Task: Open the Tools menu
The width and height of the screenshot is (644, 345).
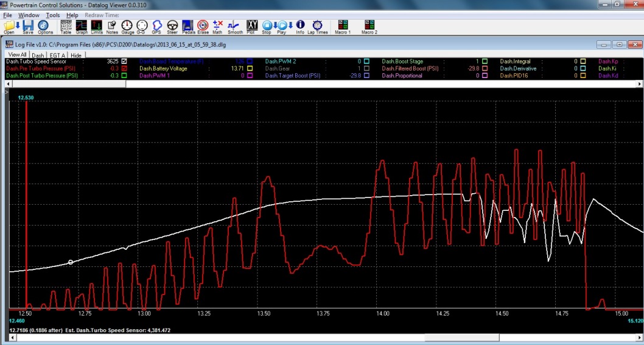Action: point(53,15)
